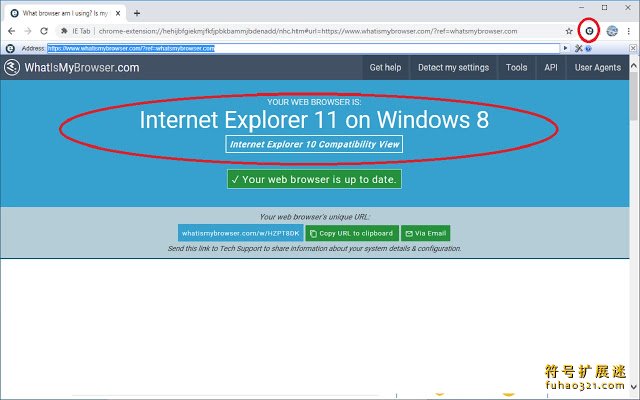The image size is (640, 400).
Task: Click the page scrollbar down arrow
Action: click(x=634, y=386)
